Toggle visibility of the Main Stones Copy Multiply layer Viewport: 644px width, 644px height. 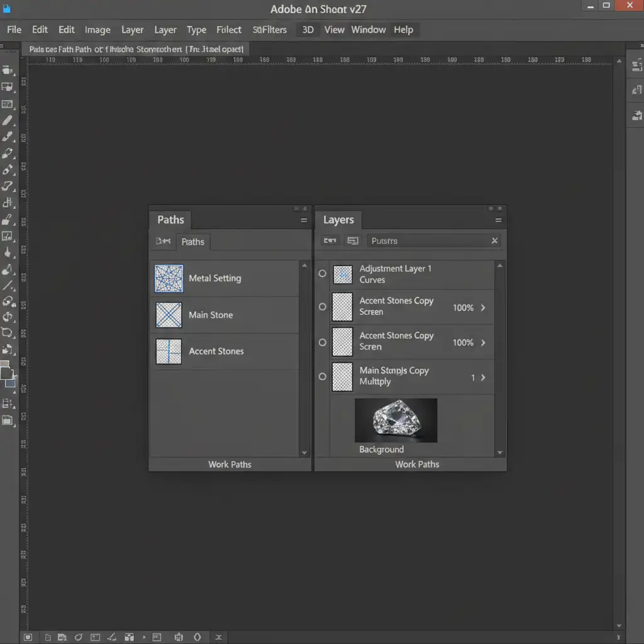pyautogui.click(x=323, y=377)
